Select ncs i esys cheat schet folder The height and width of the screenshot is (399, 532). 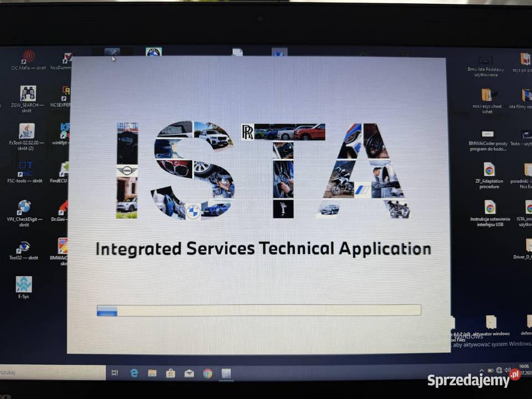[x=488, y=95]
